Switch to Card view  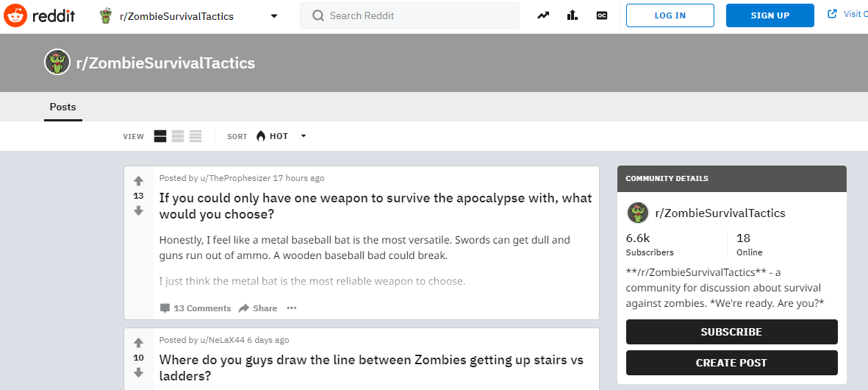point(160,136)
